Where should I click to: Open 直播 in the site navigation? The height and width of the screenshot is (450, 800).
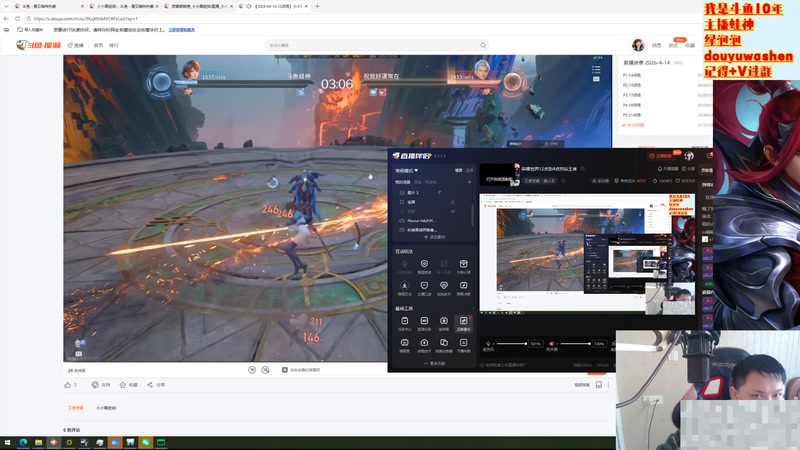tap(76, 45)
